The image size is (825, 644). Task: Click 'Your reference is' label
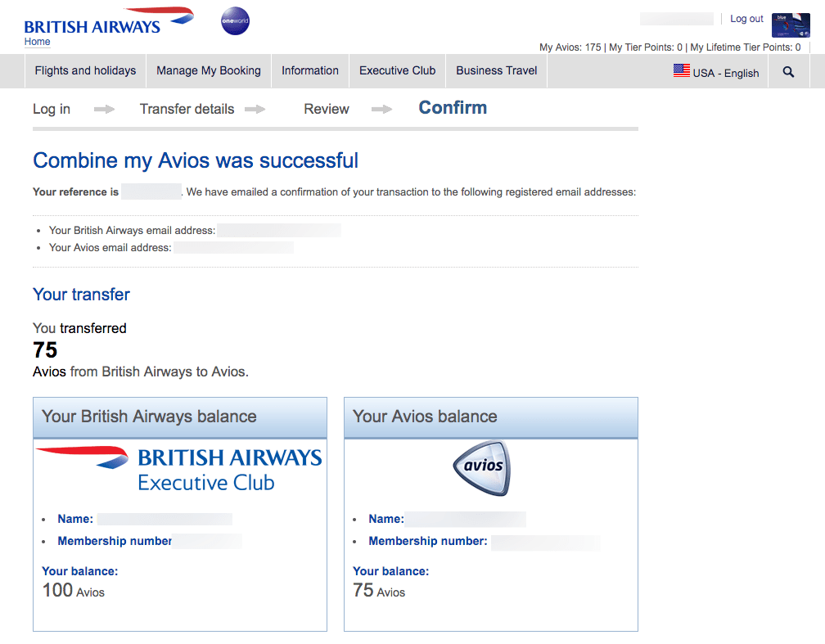(x=75, y=192)
